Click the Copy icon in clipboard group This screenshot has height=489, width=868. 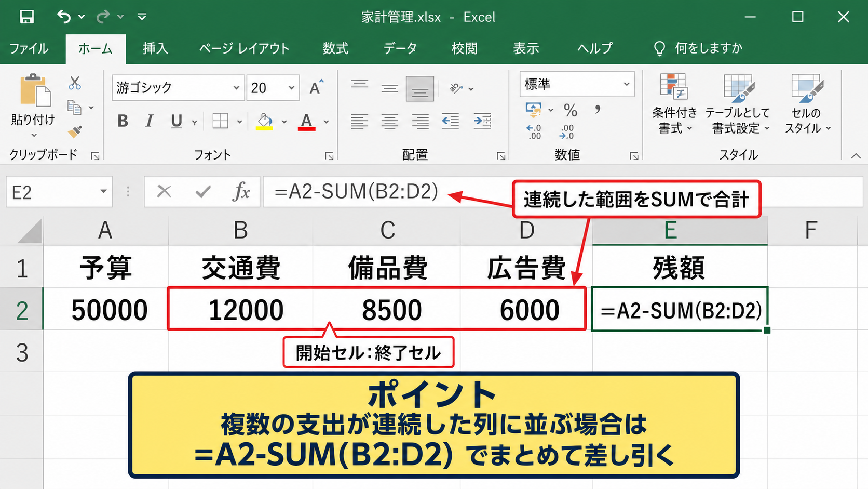75,108
